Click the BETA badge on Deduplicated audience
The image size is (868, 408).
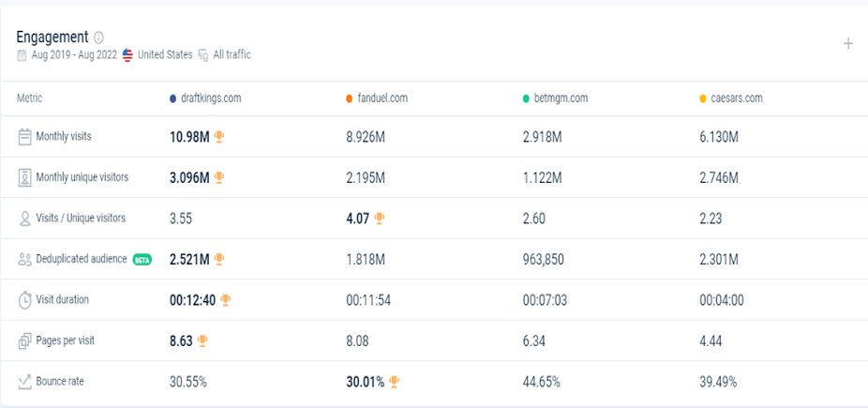coord(142,259)
